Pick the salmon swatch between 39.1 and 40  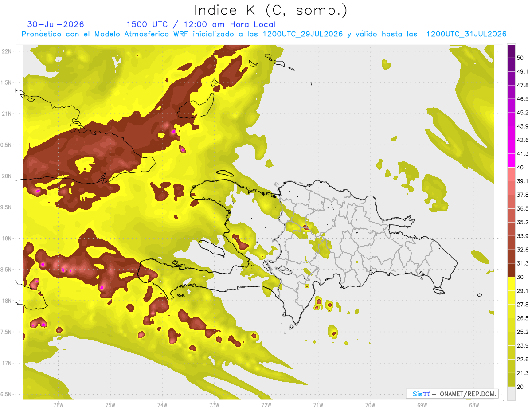(x=511, y=174)
